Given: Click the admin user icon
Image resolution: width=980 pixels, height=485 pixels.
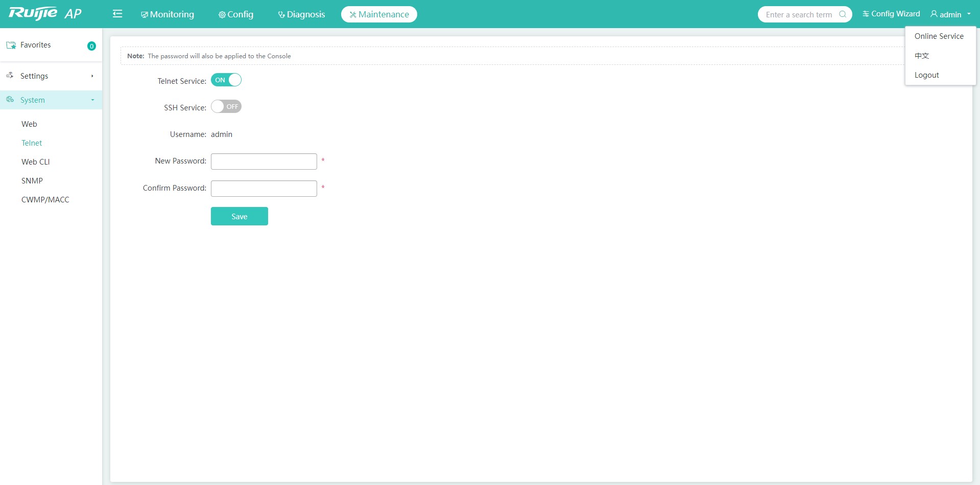Looking at the screenshot, I should coord(934,14).
